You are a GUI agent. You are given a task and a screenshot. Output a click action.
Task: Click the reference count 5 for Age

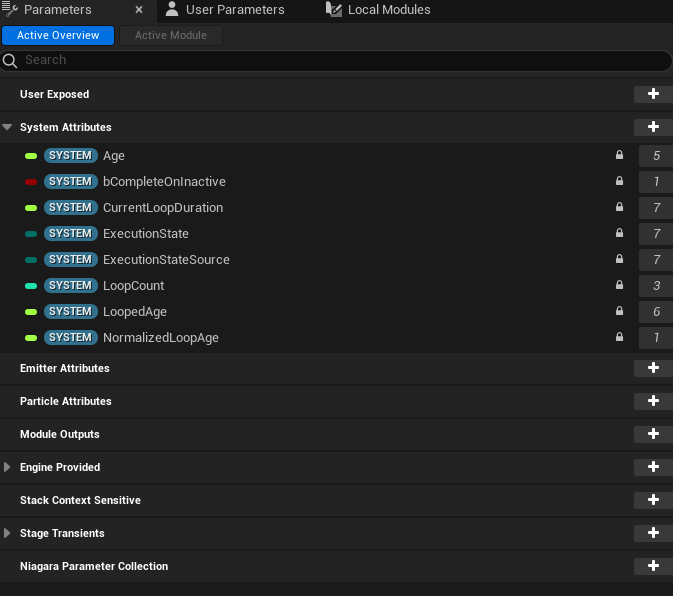[x=656, y=156]
